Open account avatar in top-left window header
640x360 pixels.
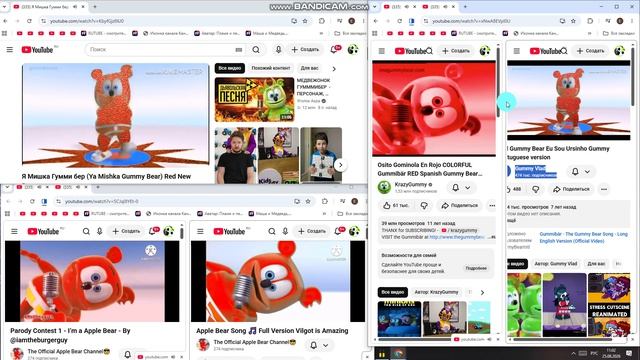coord(353,50)
